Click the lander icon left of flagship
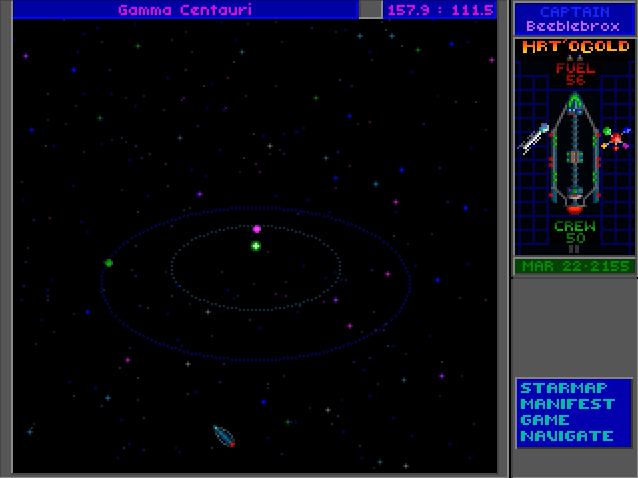The width and height of the screenshot is (638, 478). pos(533,138)
